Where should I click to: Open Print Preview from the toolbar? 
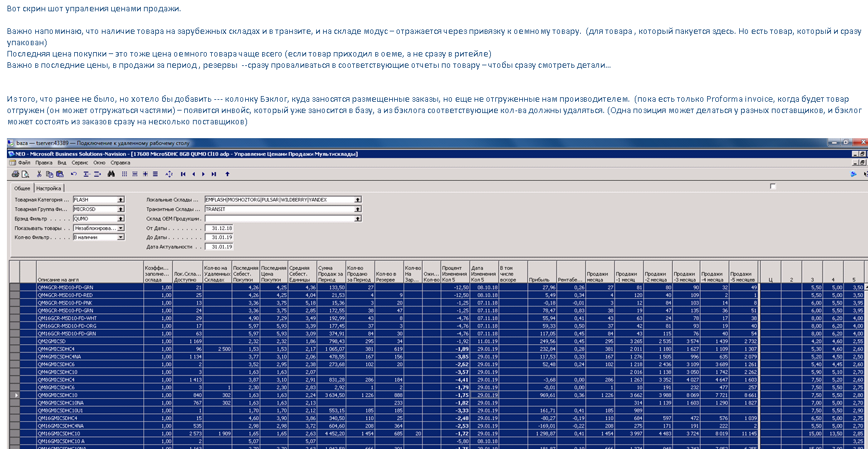pos(25,174)
